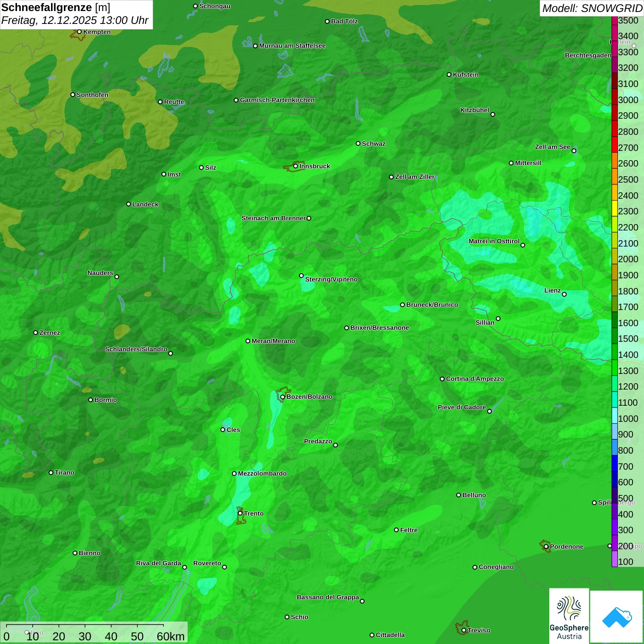Viewport: 644px width, 644px height.
Task: Click the Feltre location dot
Action: tap(397, 530)
